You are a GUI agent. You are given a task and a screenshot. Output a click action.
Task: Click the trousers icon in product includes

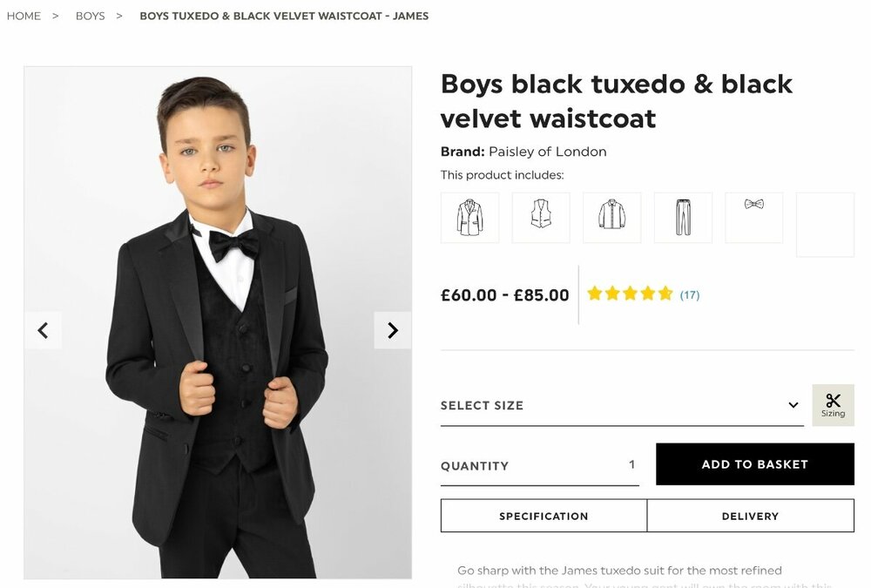coord(683,217)
